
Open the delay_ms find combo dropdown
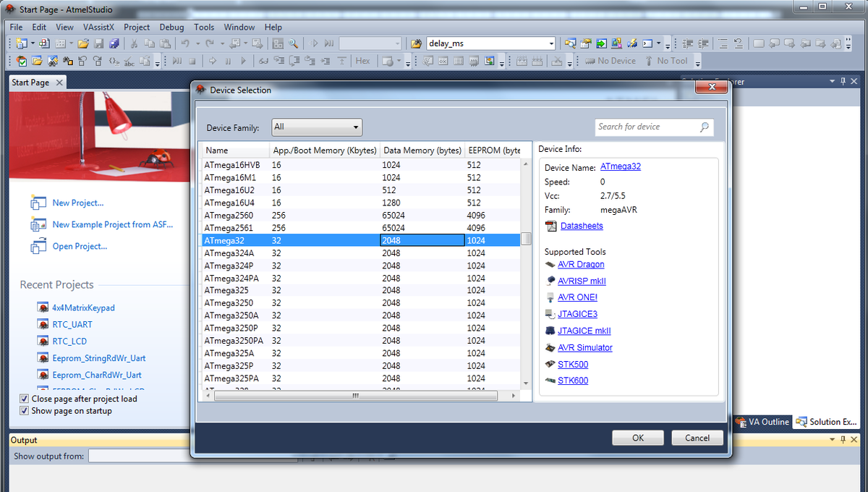click(x=551, y=43)
